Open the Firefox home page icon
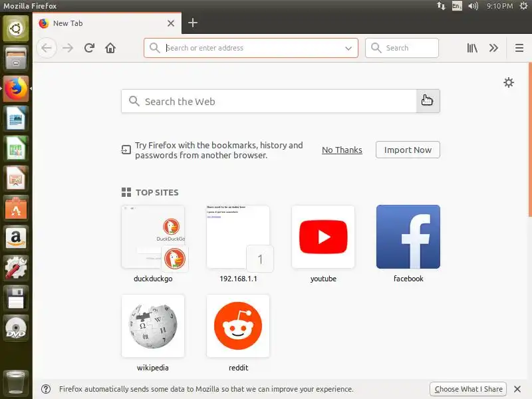The width and height of the screenshot is (532, 399). pyautogui.click(x=110, y=48)
